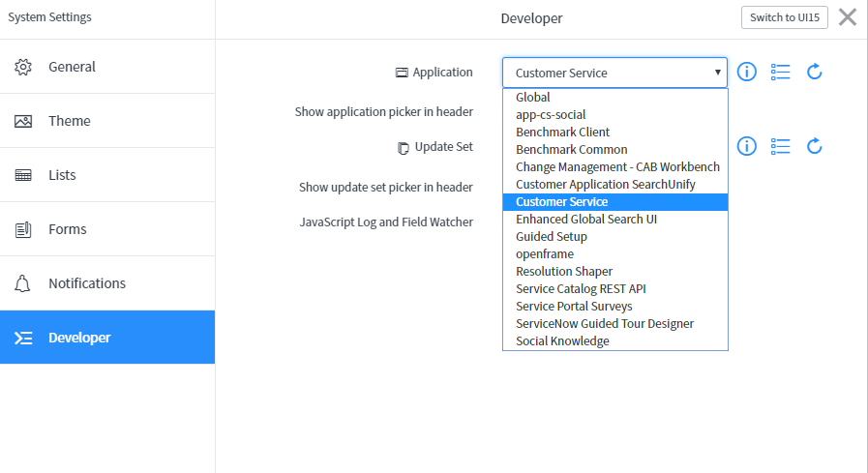The height and width of the screenshot is (473, 868).
Task: Refresh the Update Set picker
Action: (815, 146)
